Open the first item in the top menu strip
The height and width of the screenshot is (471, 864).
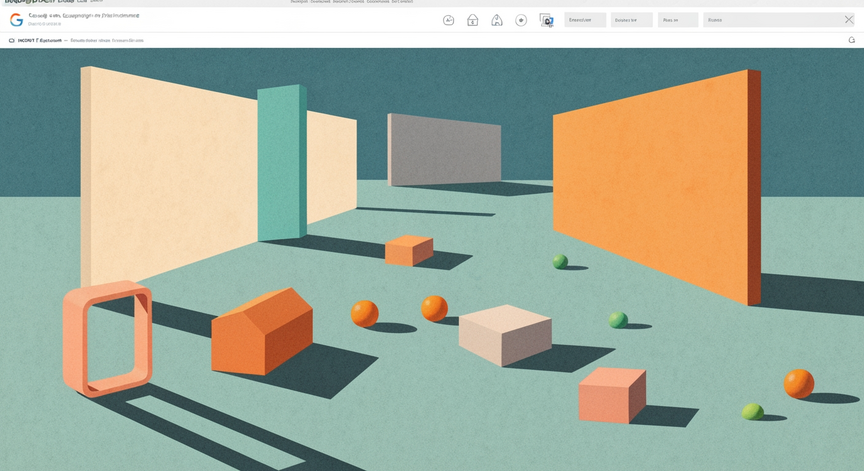point(300,2)
